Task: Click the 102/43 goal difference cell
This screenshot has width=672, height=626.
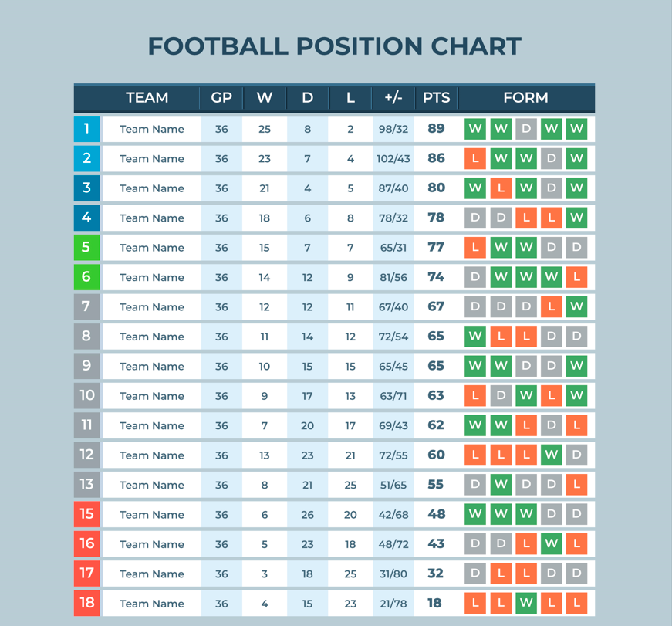Action: tap(393, 159)
